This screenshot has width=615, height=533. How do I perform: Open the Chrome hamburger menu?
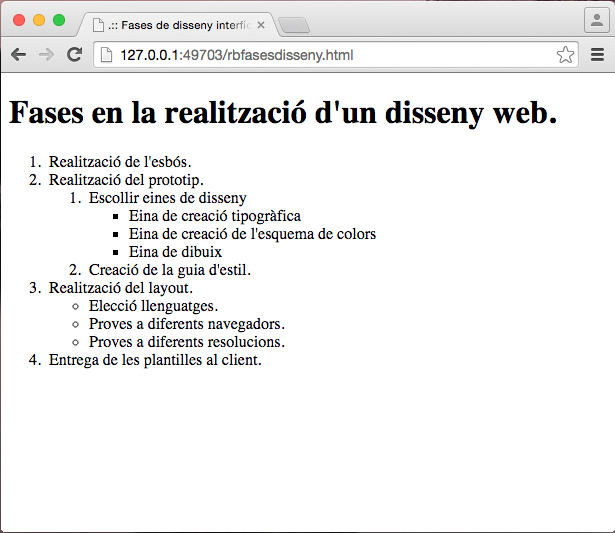click(x=597, y=55)
